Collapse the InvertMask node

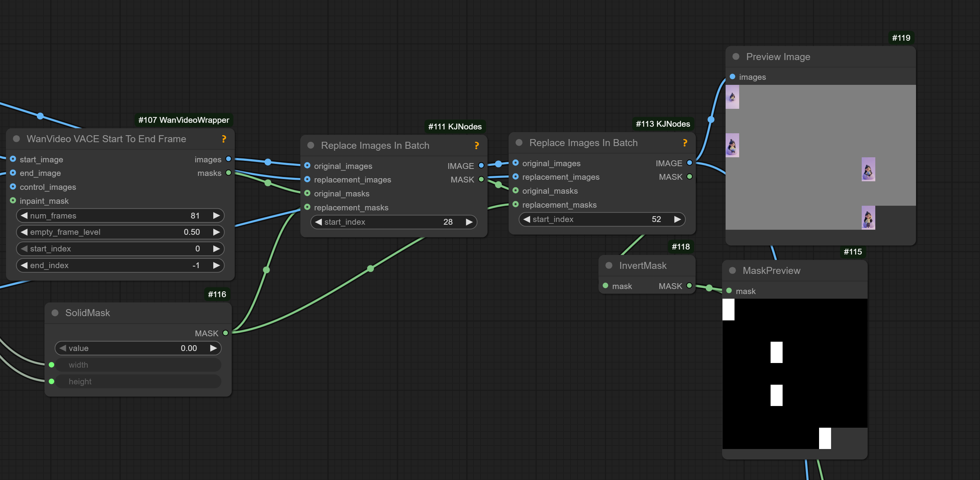tap(609, 265)
